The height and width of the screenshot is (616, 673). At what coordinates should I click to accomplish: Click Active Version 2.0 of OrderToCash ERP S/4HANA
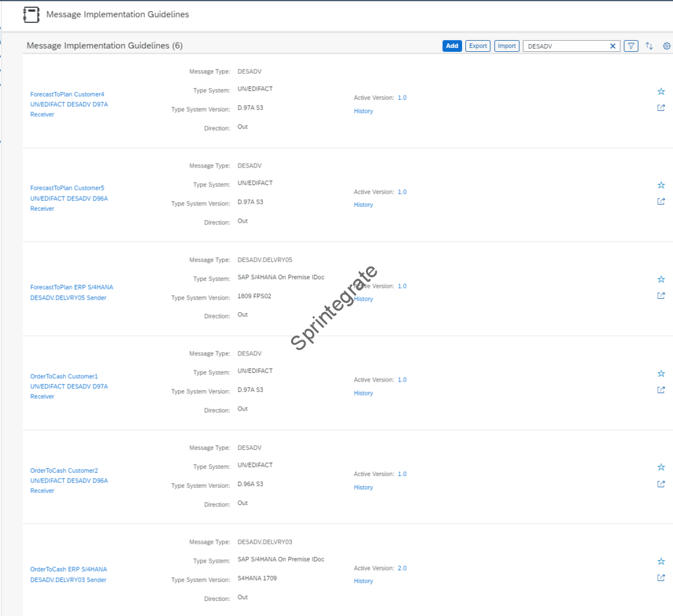402,567
